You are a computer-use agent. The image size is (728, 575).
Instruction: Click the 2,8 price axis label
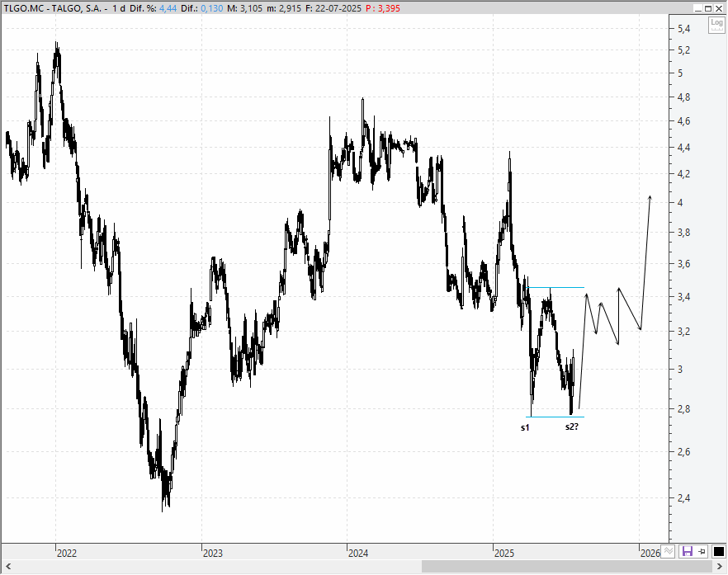(x=684, y=409)
